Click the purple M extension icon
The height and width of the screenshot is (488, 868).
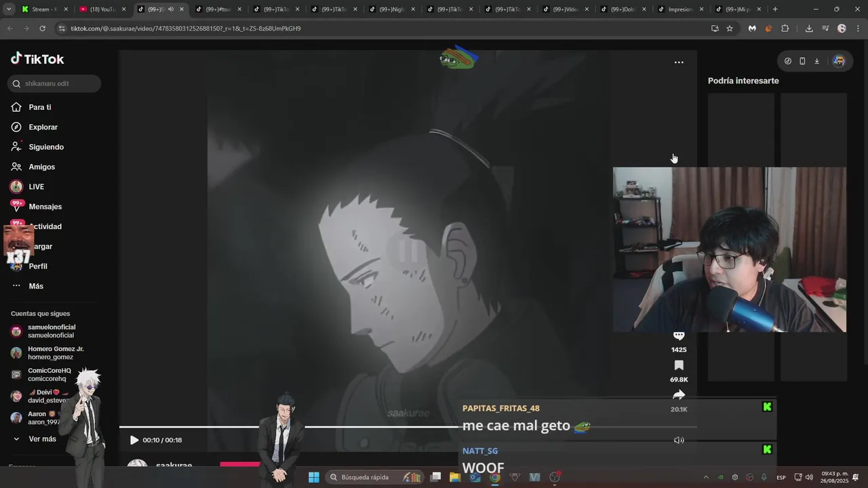pyautogui.click(x=752, y=28)
